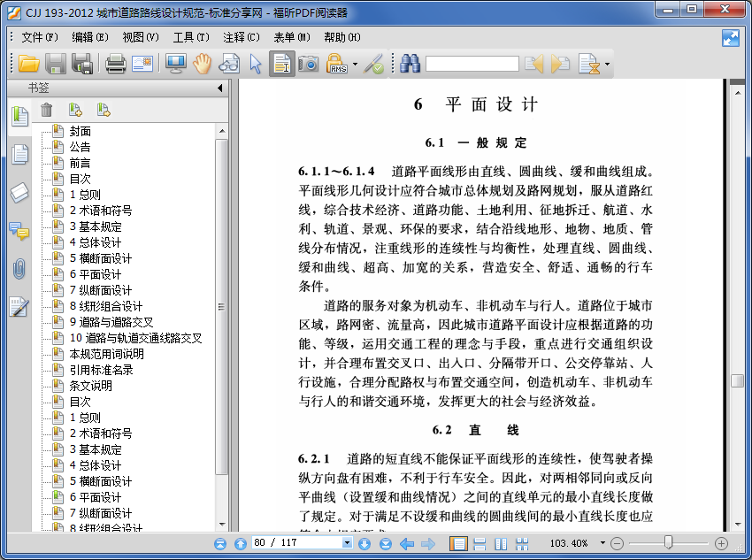
Task: Show the Pages thumbnails panel
Action: (19, 155)
